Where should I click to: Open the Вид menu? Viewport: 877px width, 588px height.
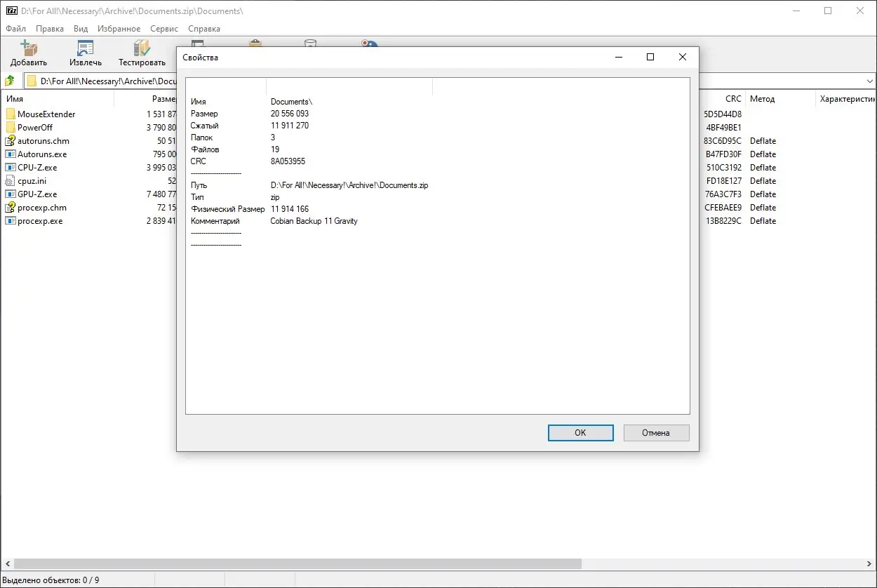pos(81,29)
